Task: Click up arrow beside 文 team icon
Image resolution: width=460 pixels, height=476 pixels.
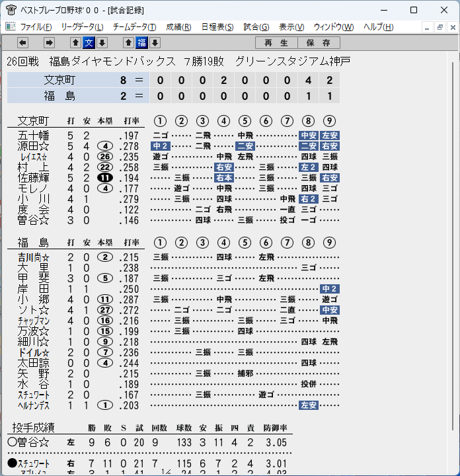Action: (75, 43)
